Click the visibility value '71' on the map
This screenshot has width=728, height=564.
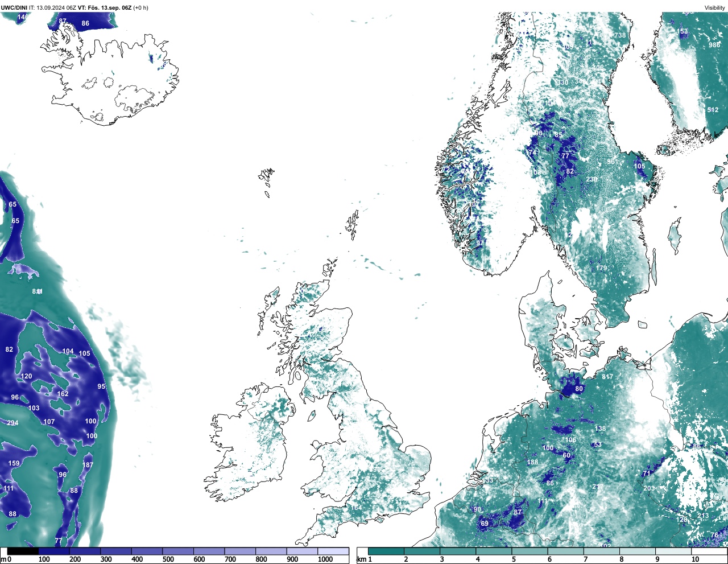click(x=646, y=474)
